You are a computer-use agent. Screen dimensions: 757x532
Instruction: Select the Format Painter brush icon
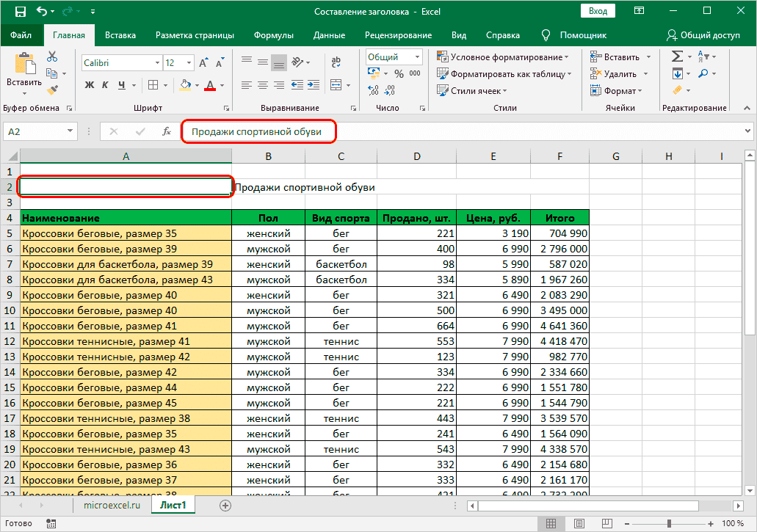click(52, 90)
